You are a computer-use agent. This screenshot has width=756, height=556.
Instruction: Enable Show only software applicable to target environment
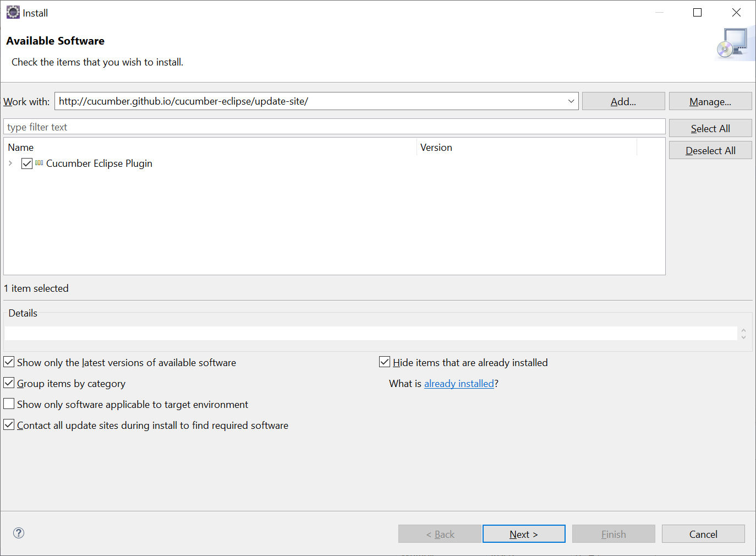pyautogui.click(x=9, y=404)
